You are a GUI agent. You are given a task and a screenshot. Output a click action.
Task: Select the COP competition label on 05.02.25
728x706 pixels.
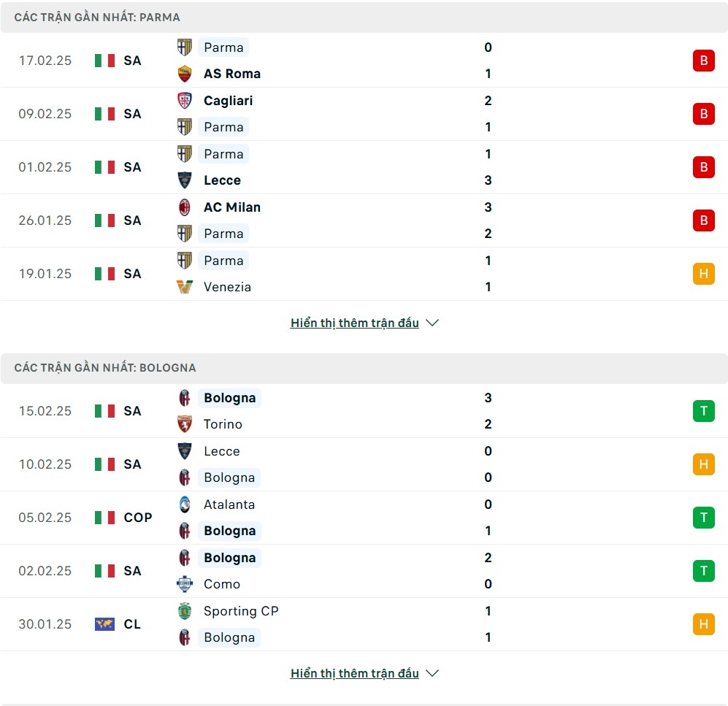137,518
